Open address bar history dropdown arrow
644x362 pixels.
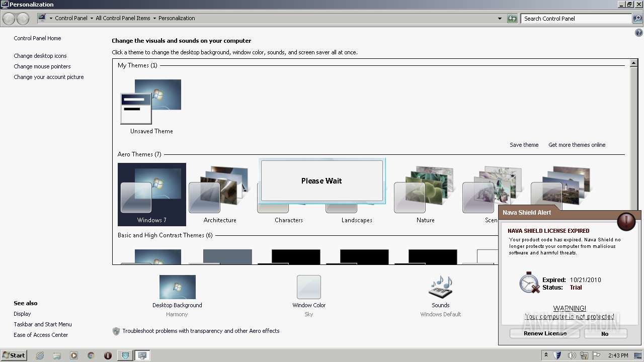coord(500,19)
